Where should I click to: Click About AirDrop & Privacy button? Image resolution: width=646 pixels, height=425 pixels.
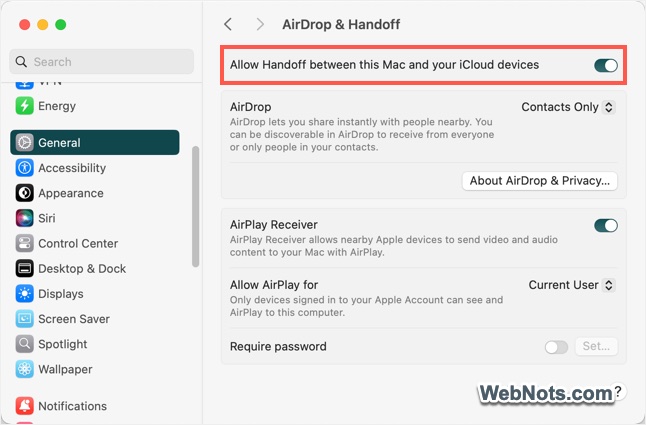pos(540,181)
